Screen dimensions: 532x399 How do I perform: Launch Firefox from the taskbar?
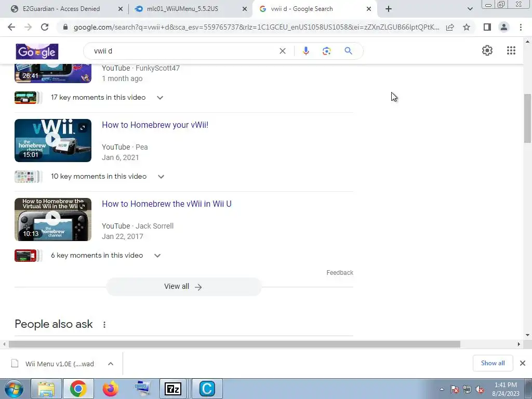(111, 389)
